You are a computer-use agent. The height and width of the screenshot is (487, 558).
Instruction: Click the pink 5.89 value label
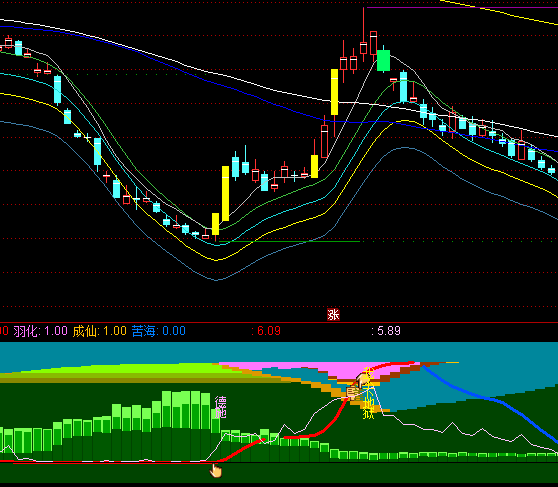[386, 331]
